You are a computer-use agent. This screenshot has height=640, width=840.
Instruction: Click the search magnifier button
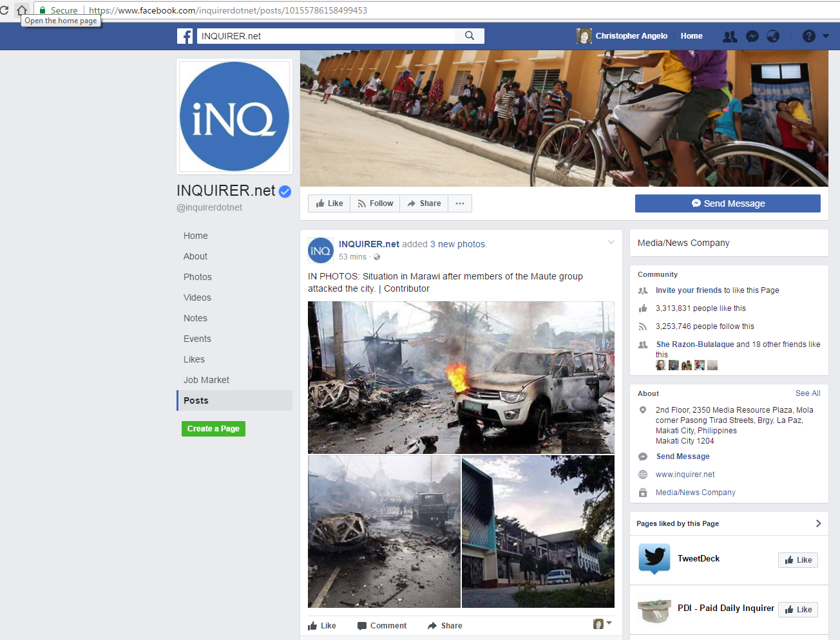tap(470, 36)
